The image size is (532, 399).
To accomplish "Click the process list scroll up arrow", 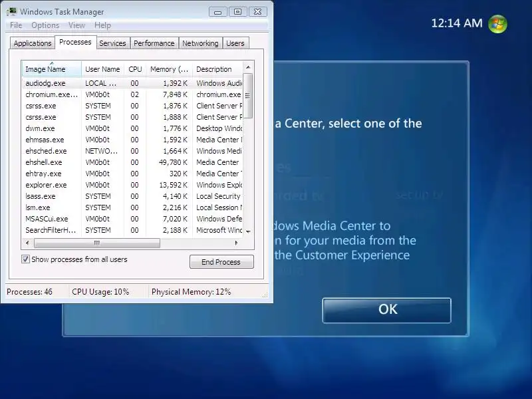I will [248, 67].
